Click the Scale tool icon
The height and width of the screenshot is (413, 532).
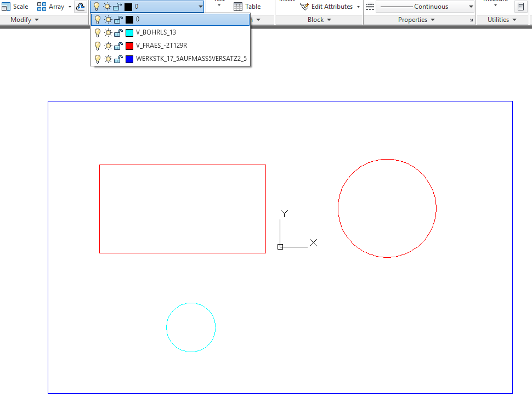coord(5,7)
